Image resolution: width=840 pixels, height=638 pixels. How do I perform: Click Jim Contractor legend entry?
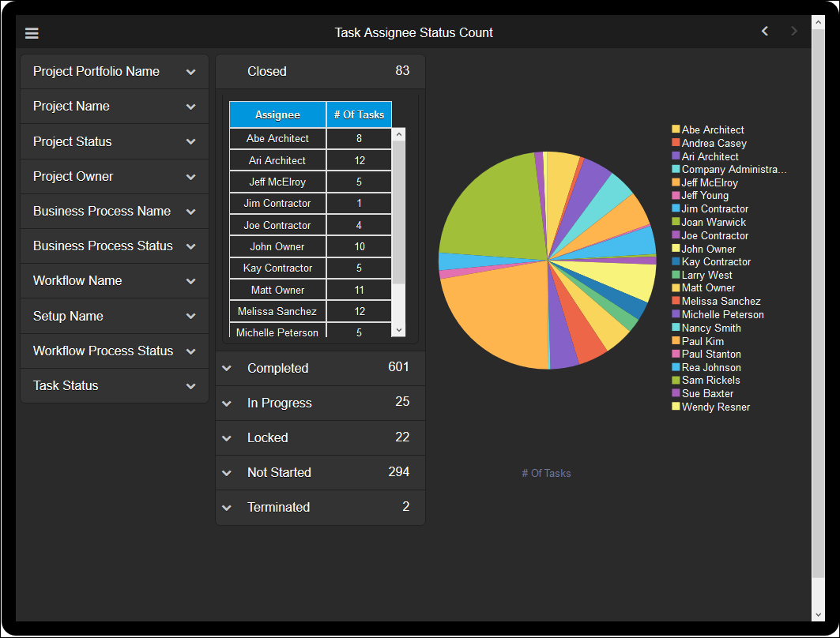(x=710, y=208)
